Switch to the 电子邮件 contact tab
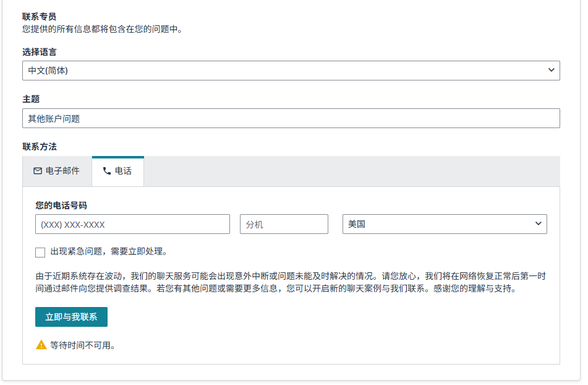This screenshot has width=588, height=385. pos(57,171)
